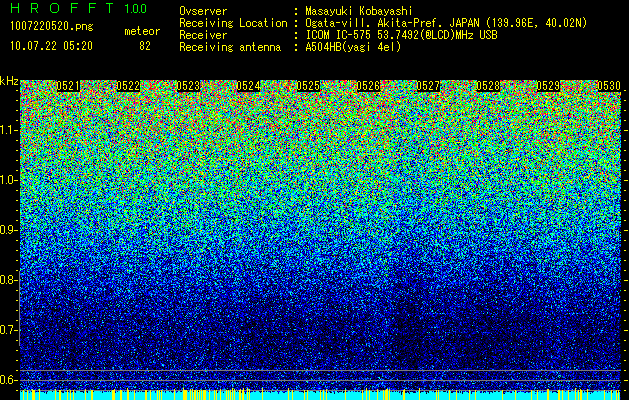Image resolution: width=629 pixels, height=400 pixels.
Task: Click the date stamp 10.07.22 05:20
Action: (51, 46)
